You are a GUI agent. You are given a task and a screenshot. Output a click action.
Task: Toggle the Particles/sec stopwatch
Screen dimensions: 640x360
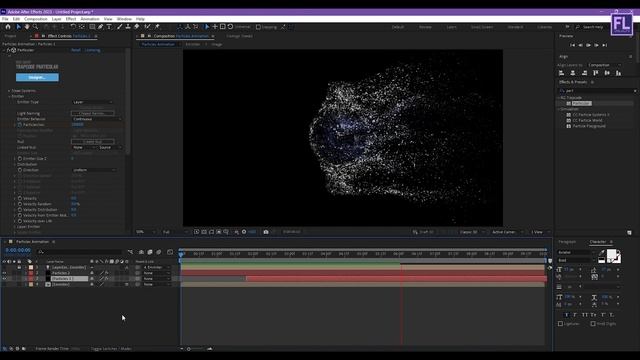(20, 125)
